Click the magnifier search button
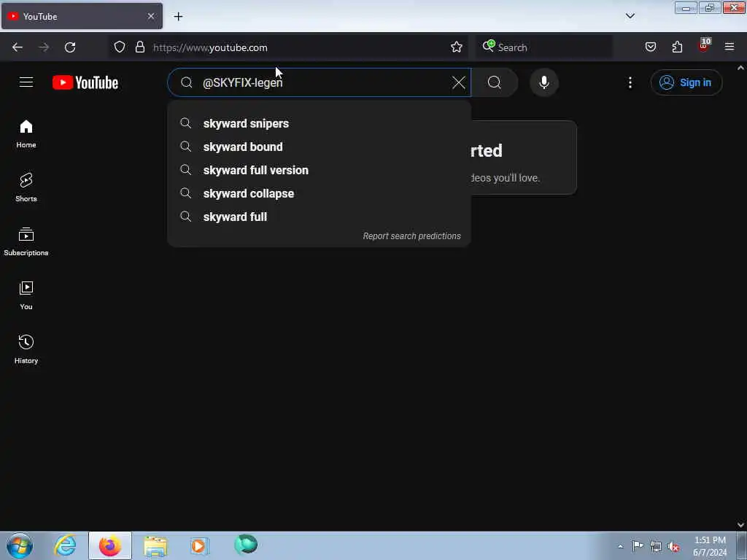Screen dimensions: 747x560 pos(495,82)
